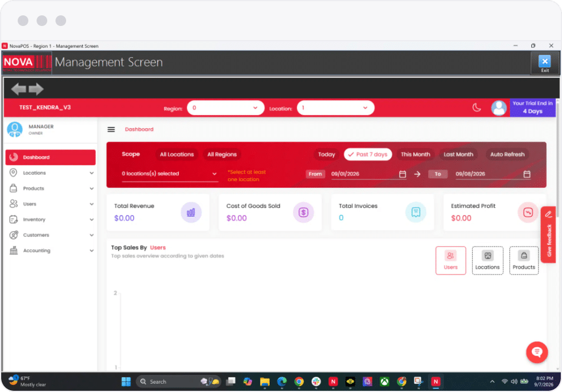This screenshot has width=562, height=392.
Task: Click the TEST_KENDRA_V3 account name
Action: (45, 107)
